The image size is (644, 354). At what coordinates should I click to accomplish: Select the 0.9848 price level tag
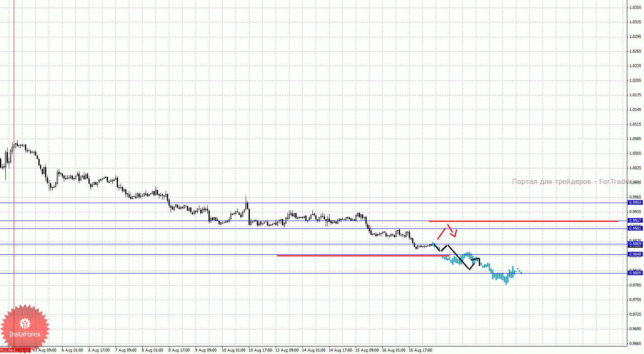[635, 254]
